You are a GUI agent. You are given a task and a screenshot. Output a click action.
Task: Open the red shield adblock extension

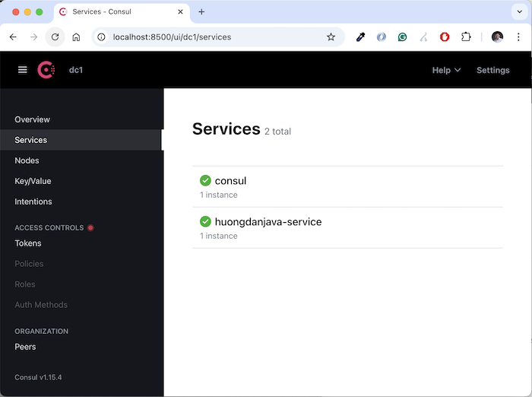(x=445, y=37)
